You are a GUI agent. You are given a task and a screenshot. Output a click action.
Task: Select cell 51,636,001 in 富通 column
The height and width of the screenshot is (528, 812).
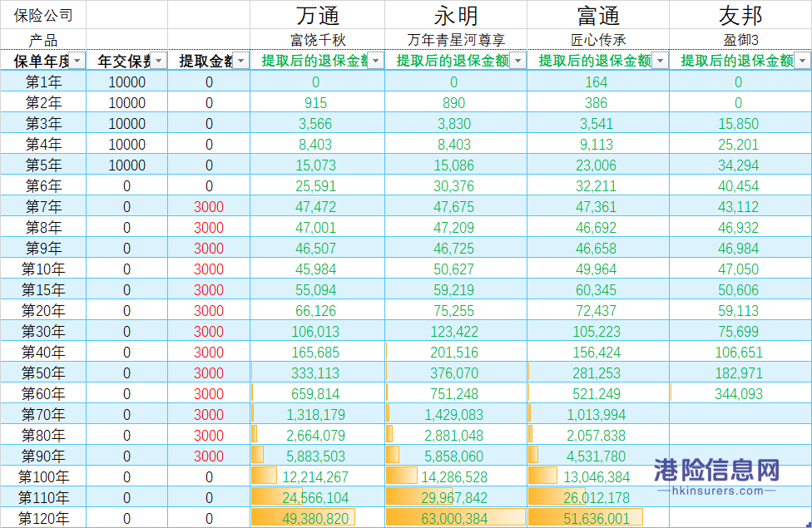click(x=598, y=518)
